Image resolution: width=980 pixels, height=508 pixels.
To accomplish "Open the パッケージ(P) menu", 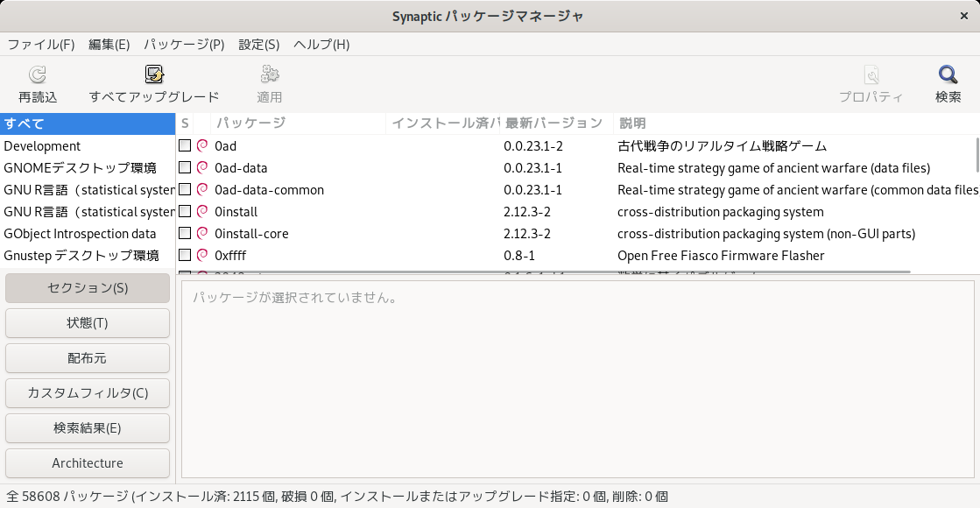I will coord(185,45).
